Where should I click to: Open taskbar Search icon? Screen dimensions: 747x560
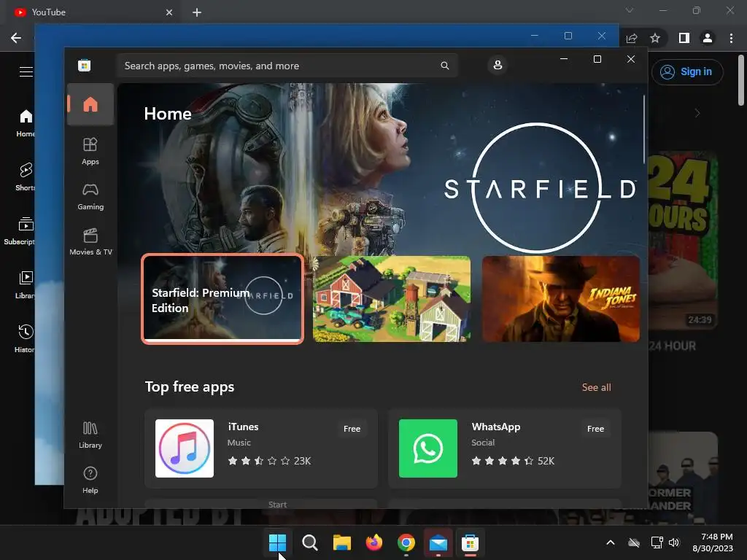309,542
